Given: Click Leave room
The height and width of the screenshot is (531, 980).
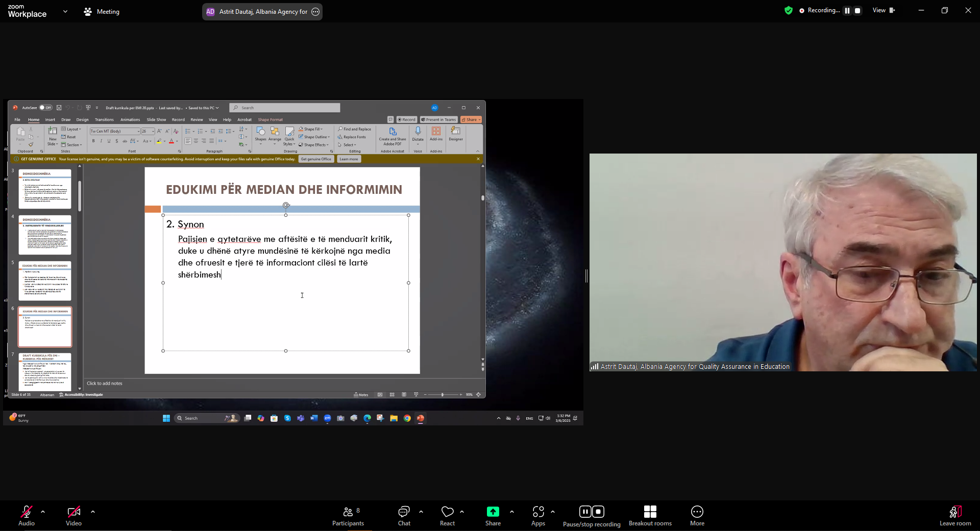Looking at the screenshot, I should point(955,515).
